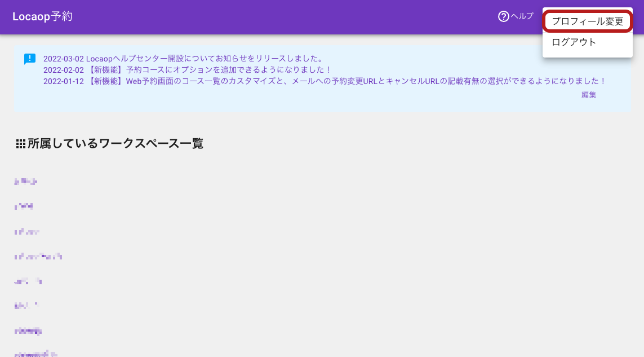Click 所属しているワークスペース一覧 heading text
Viewport: 644px width, 357px height.
tap(116, 144)
